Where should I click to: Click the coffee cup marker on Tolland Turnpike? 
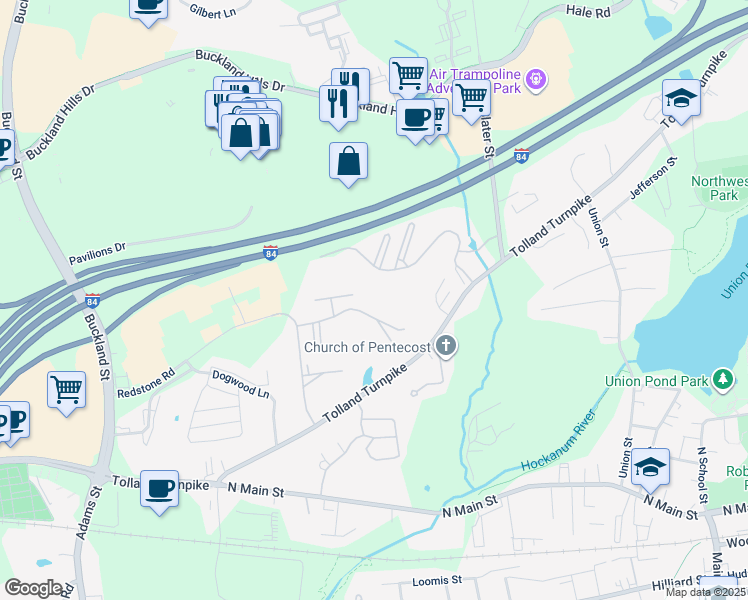[159, 492]
